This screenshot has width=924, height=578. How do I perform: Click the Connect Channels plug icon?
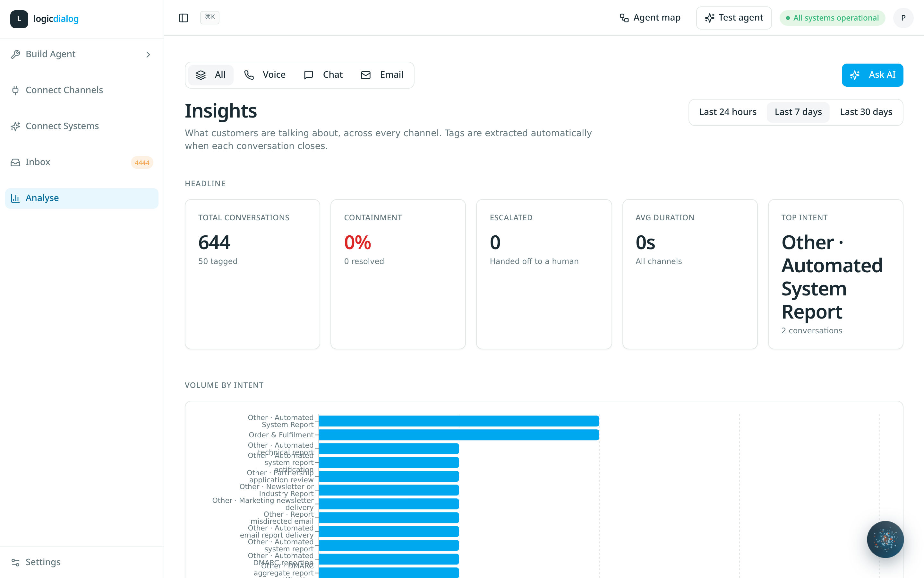15,90
